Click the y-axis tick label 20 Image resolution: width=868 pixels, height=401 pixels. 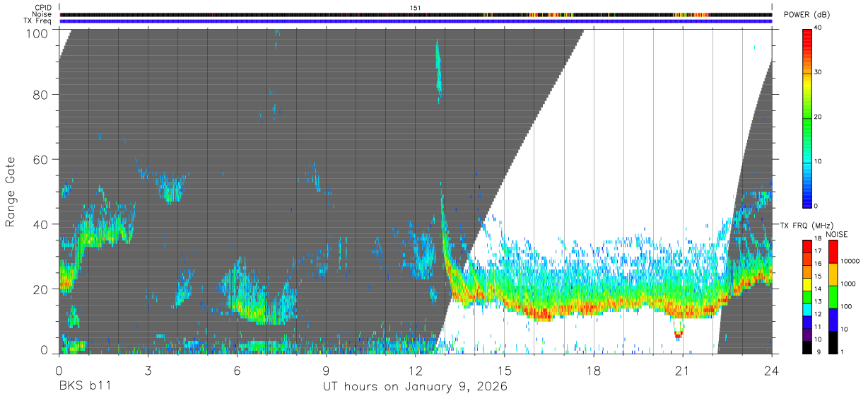(42, 289)
